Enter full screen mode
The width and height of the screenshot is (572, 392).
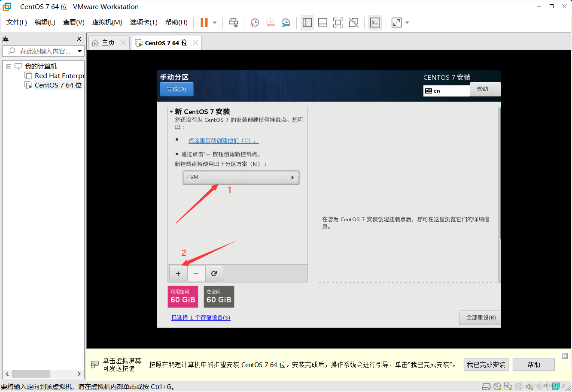(x=338, y=23)
